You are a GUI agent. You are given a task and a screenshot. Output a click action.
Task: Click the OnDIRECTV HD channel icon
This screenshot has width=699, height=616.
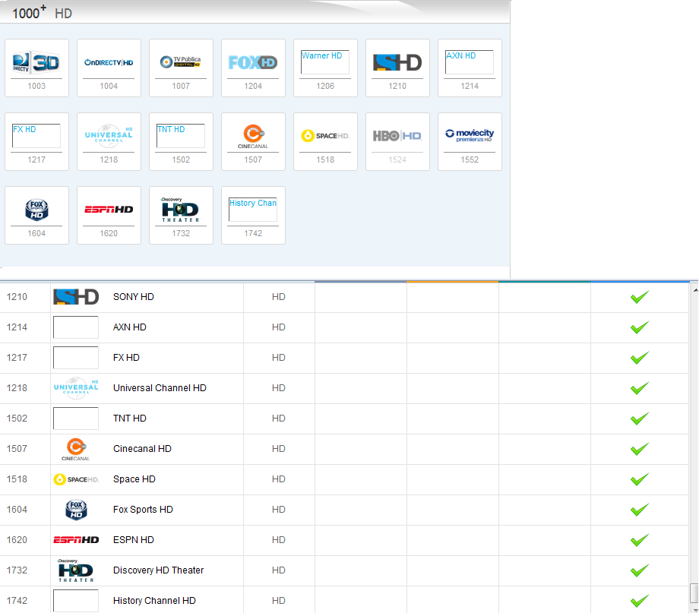pos(108,62)
